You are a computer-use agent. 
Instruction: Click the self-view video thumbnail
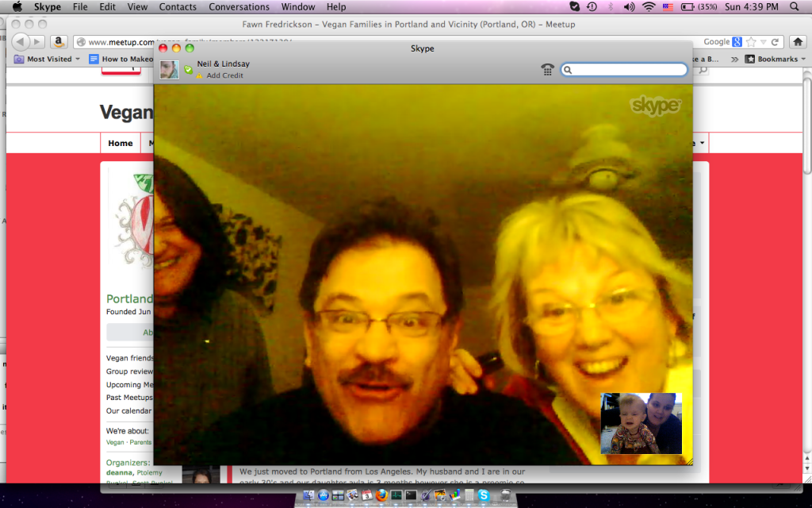(x=641, y=424)
